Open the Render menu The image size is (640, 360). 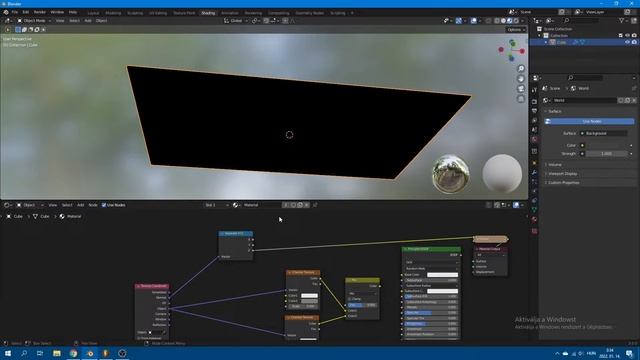pos(40,12)
